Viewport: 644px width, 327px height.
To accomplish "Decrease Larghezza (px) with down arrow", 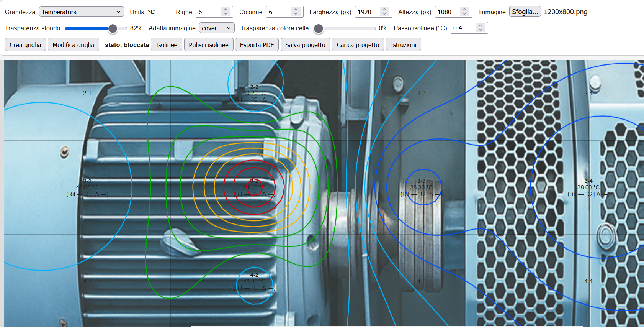I will [385, 14].
